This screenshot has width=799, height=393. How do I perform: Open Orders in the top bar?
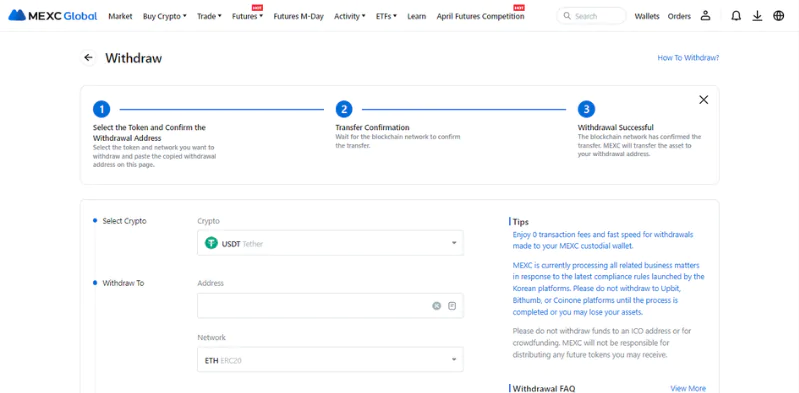coord(679,16)
